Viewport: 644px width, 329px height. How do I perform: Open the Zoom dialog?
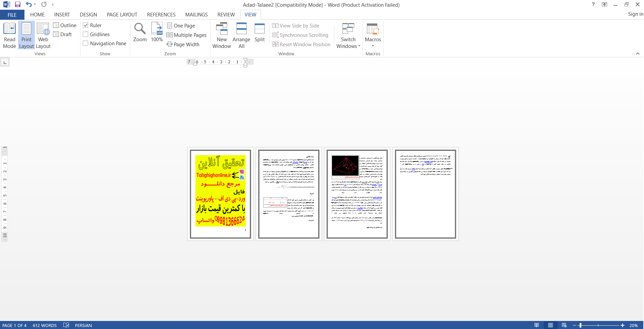pyautogui.click(x=140, y=32)
